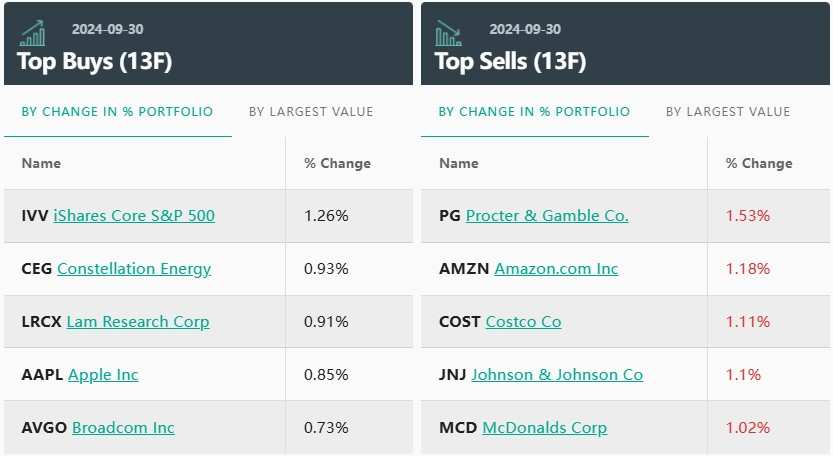Select By Change in % Portfolio under Top Sells
833x456 pixels.
coord(534,112)
